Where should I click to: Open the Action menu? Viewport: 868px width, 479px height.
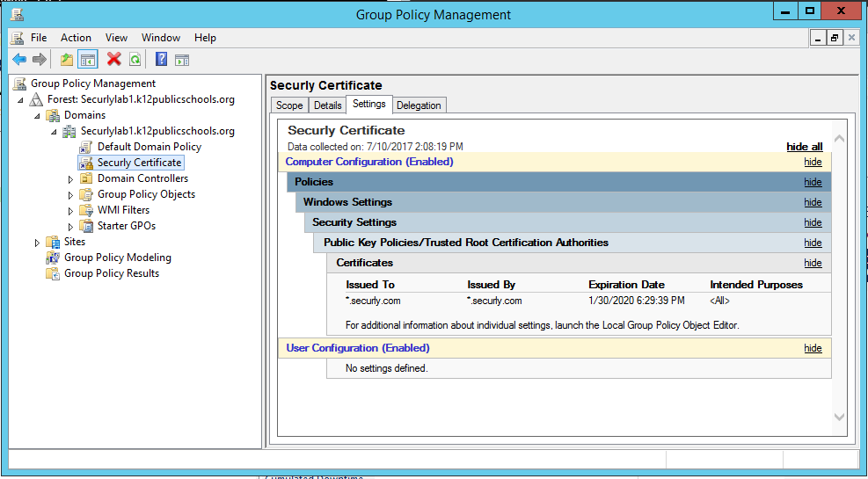76,38
